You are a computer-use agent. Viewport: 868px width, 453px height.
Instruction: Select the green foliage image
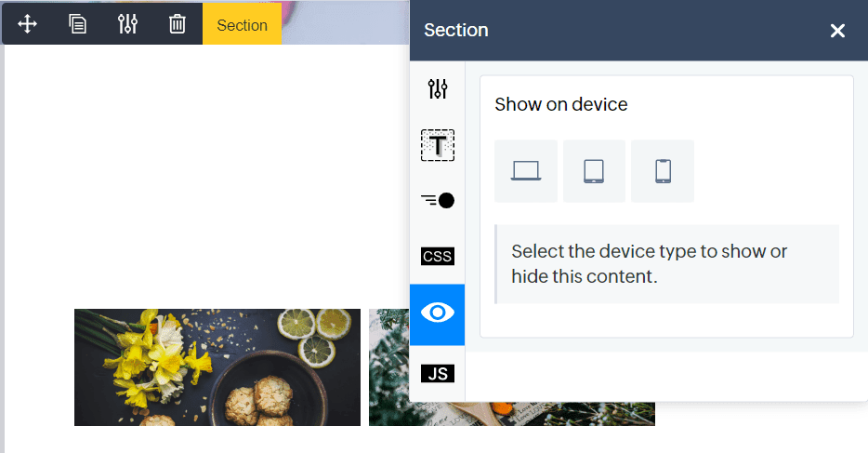(x=389, y=367)
